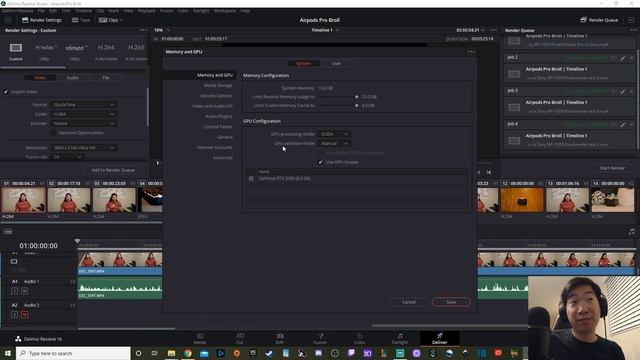This screenshot has height=360, width=640.
Task: Choose the YouTube render preset
Action: tap(44, 48)
